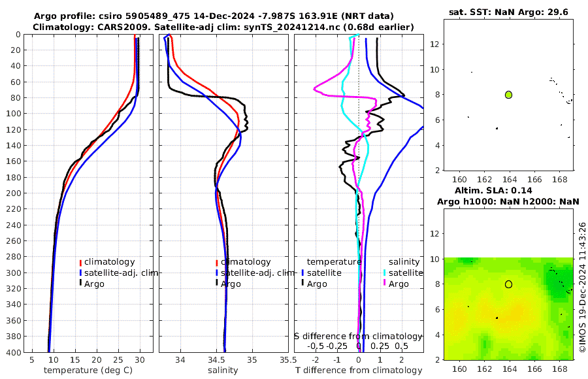Click magenta salinity Argo legend marker
The height and width of the screenshot is (379, 588).
click(x=385, y=284)
